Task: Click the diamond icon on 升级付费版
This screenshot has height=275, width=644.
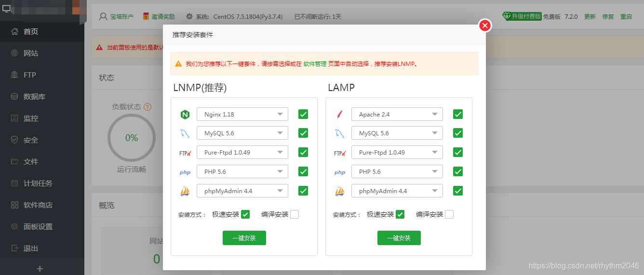Action: (506, 16)
